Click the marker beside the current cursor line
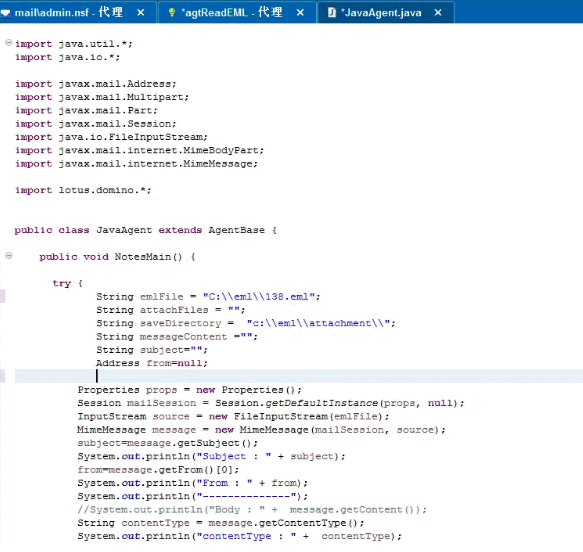Image resolution: width=583 pixels, height=552 pixels. (x=2, y=376)
